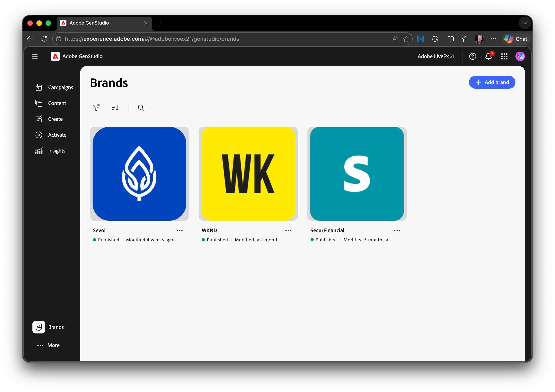The image size is (555, 392).
Task: Click the SecurFinancial brand name
Action: (x=327, y=230)
